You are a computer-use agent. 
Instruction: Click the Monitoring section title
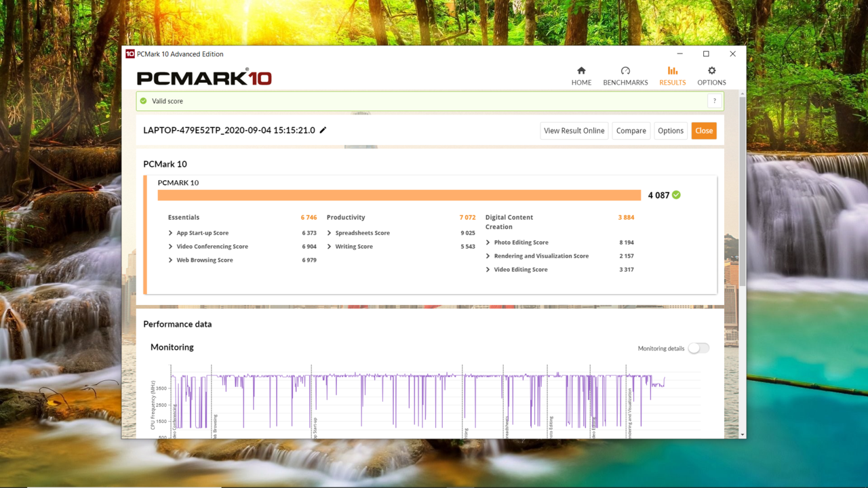click(x=172, y=347)
